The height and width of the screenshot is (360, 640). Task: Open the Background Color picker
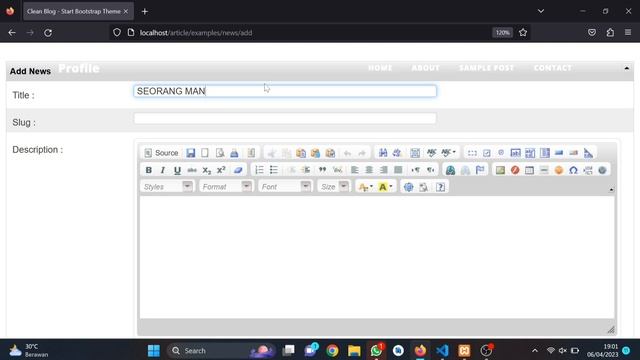385,187
